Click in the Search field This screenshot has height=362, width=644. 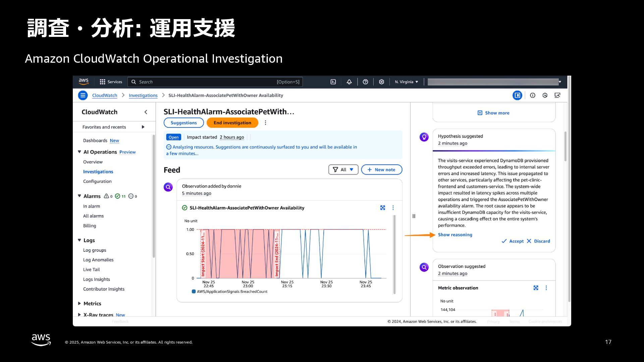pos(215,82)
